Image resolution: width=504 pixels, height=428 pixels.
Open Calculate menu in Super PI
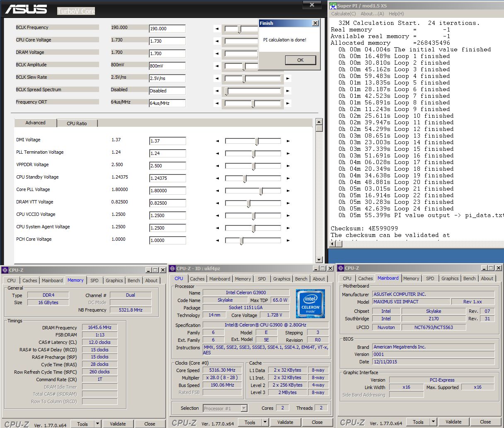click(344, 14)
